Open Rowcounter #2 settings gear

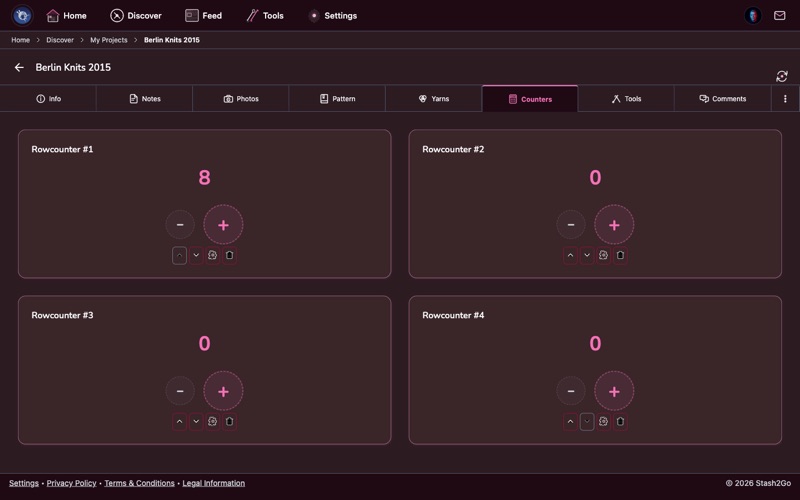click(604, 255)
